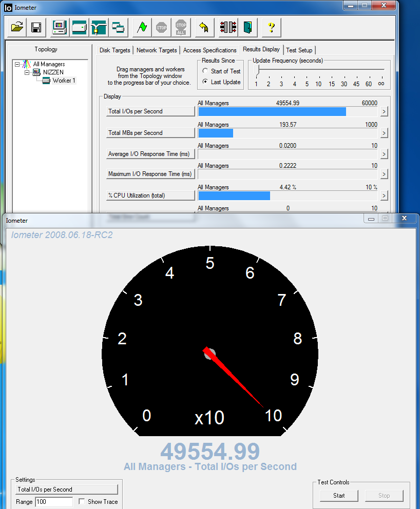This screenshot has height=509, width=420.
Task: Select NIZZEN label in the Topology tree
Action: coord(53,72)
